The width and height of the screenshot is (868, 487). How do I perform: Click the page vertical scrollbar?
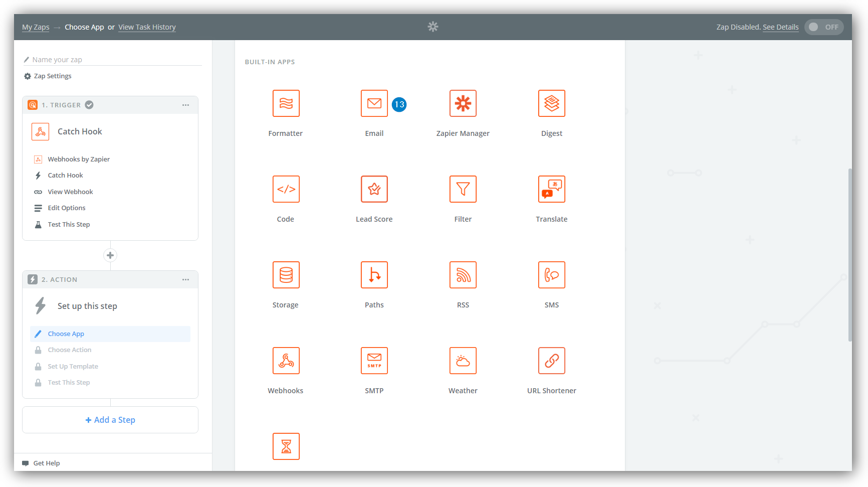pos(850,255)
